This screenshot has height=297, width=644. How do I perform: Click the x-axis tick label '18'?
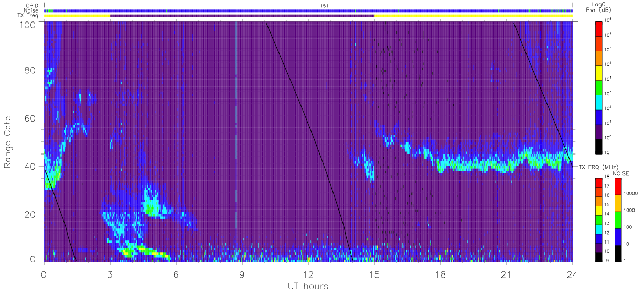pyautogui.click(x=441, y=274)
